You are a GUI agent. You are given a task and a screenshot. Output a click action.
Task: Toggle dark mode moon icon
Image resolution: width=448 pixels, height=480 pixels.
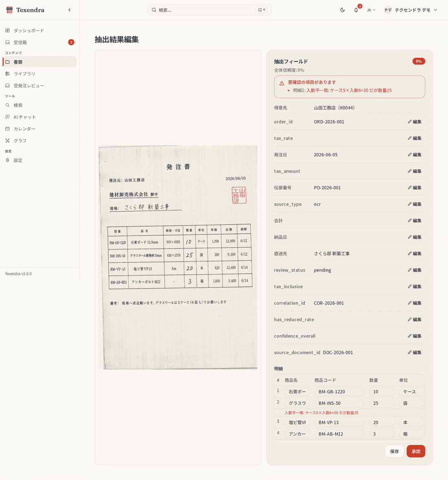[343, 10]
